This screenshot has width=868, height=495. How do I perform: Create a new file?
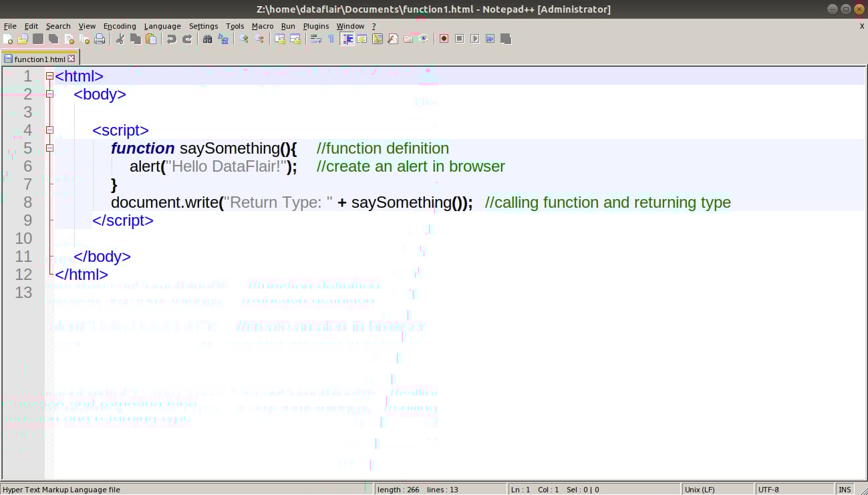point(9,39)
